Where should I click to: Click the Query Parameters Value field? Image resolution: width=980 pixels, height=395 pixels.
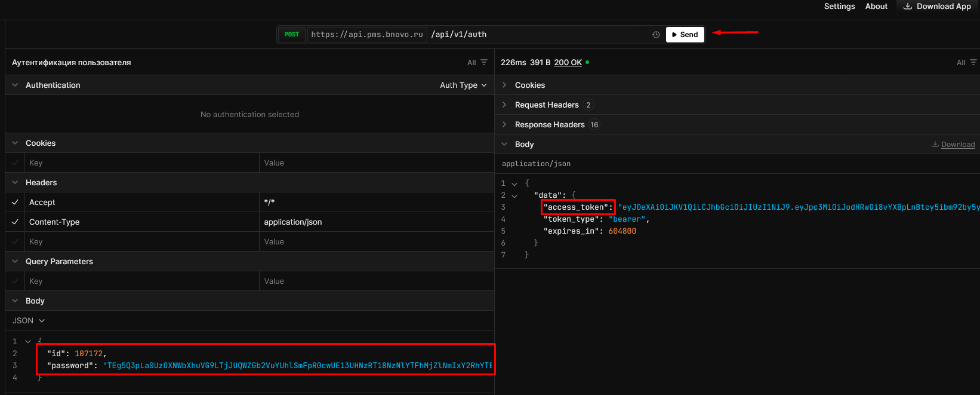[377, 281]
